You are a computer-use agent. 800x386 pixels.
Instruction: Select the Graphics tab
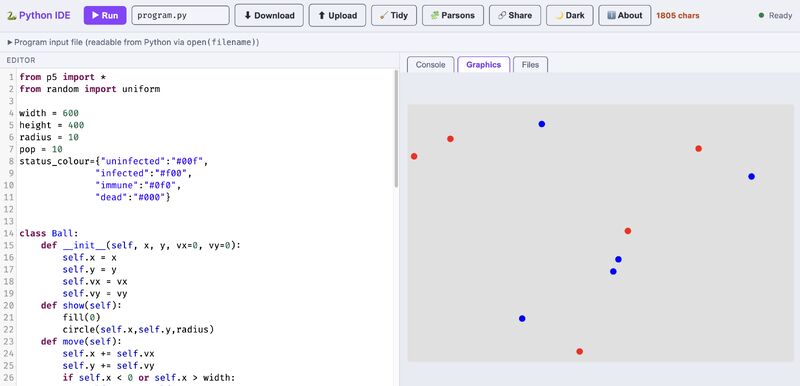point(484,65)
